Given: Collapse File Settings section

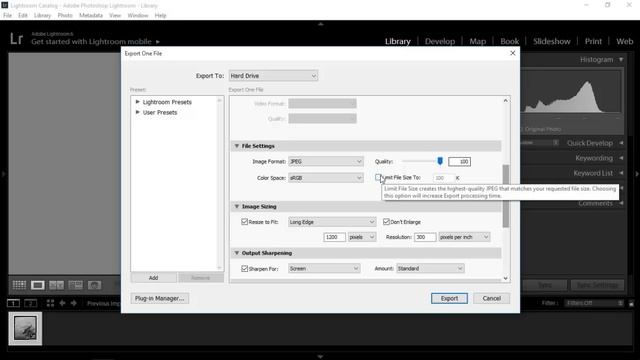Looking at the screenshot, I should 236,146.
